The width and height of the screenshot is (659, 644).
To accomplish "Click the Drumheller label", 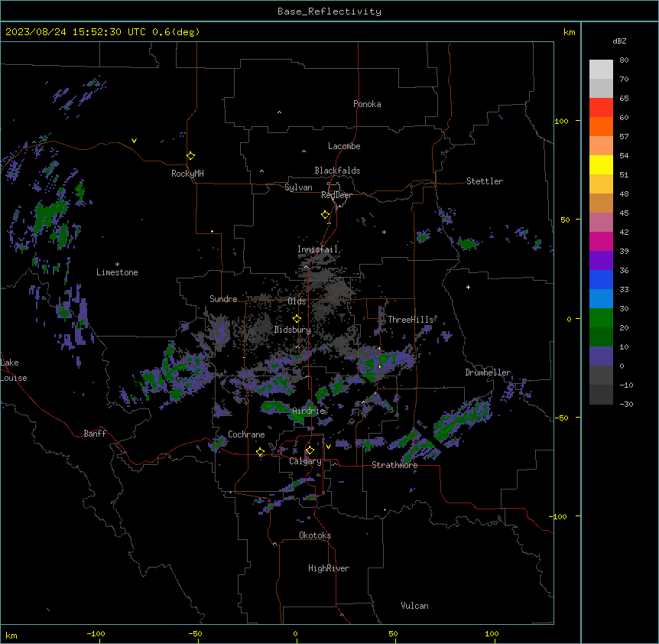I will tap(488, 372).
